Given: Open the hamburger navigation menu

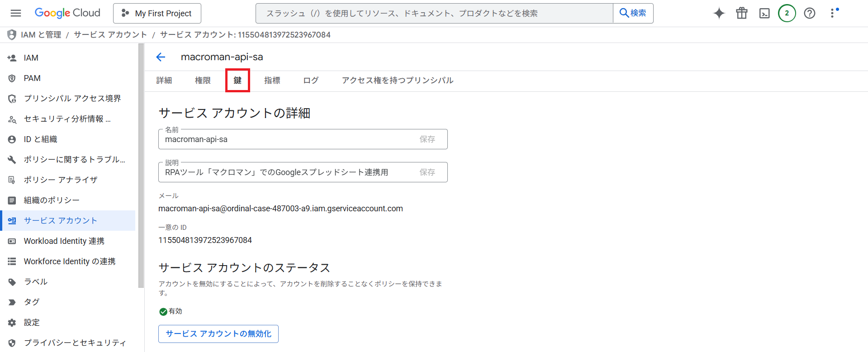Looking at the screenshot, I should click(x=16, y=13).
